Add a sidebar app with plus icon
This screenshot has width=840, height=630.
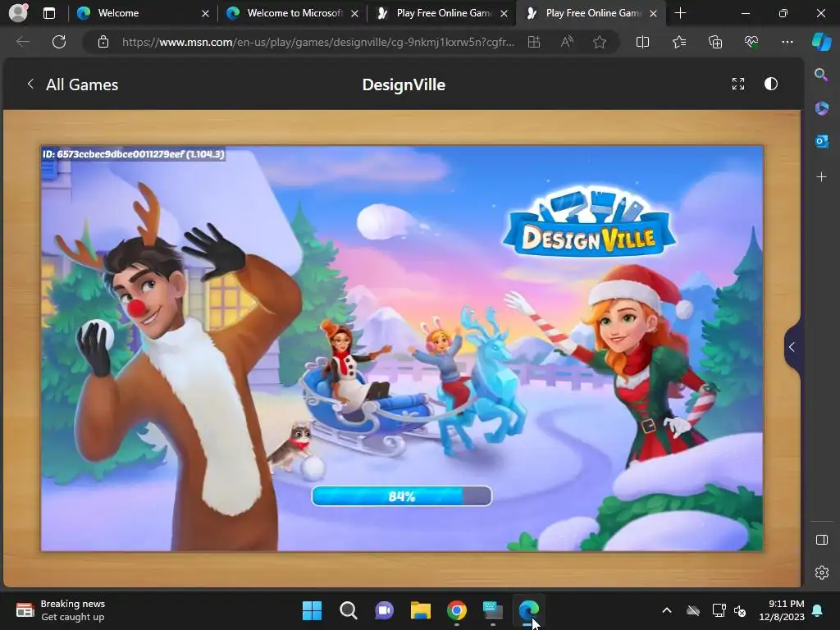point(821,177)
